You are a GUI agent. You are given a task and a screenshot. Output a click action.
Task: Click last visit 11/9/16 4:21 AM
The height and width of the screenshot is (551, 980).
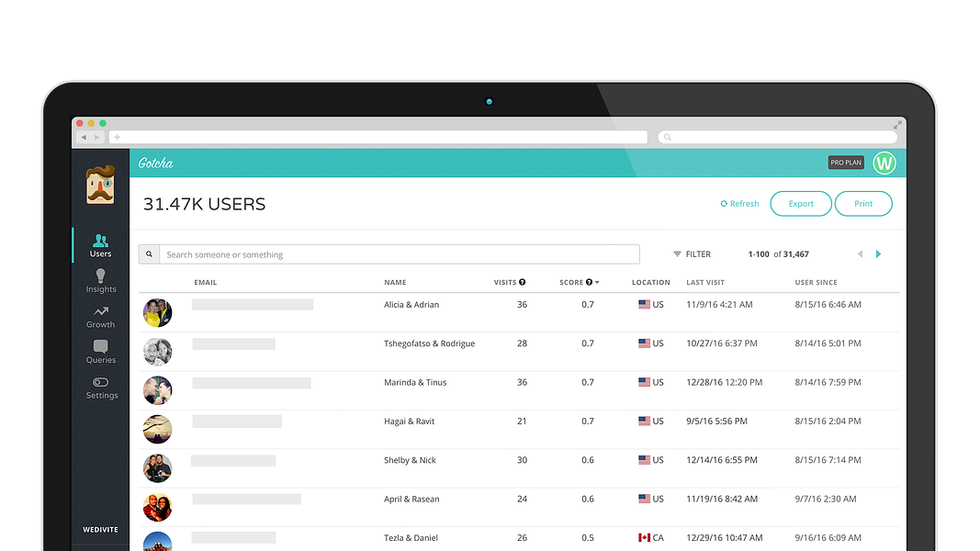coord(719,304)
